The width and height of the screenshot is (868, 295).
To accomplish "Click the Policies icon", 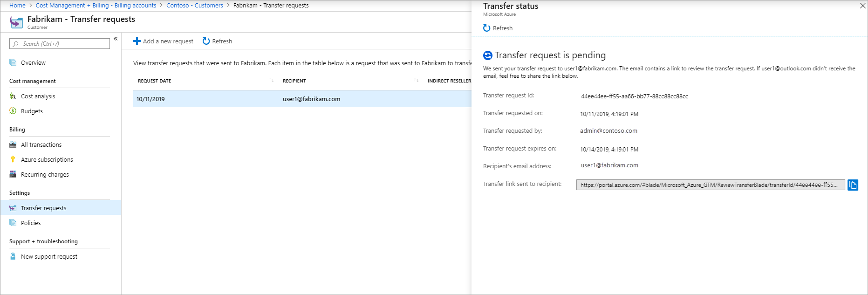I will click(13, 223).
